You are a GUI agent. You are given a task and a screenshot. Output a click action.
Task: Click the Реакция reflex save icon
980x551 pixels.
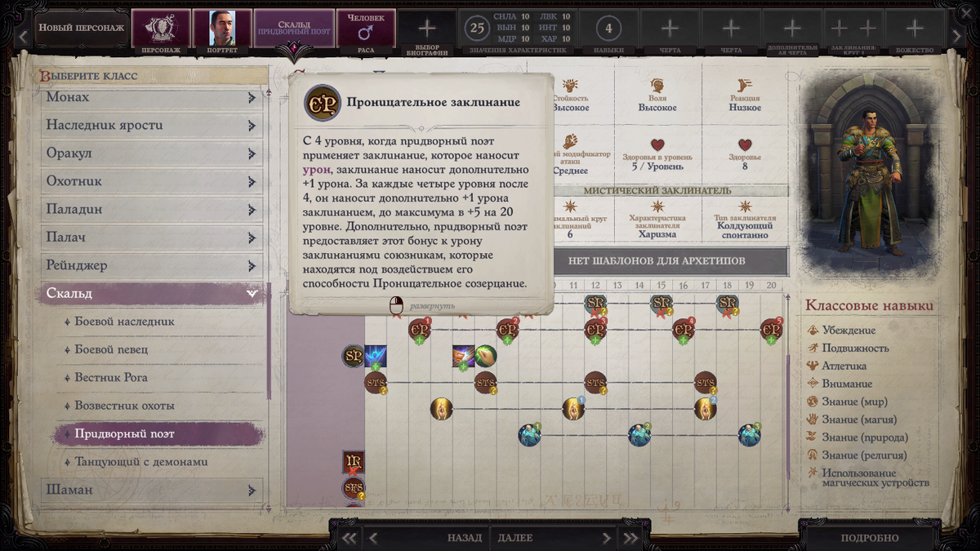point(745,85)
